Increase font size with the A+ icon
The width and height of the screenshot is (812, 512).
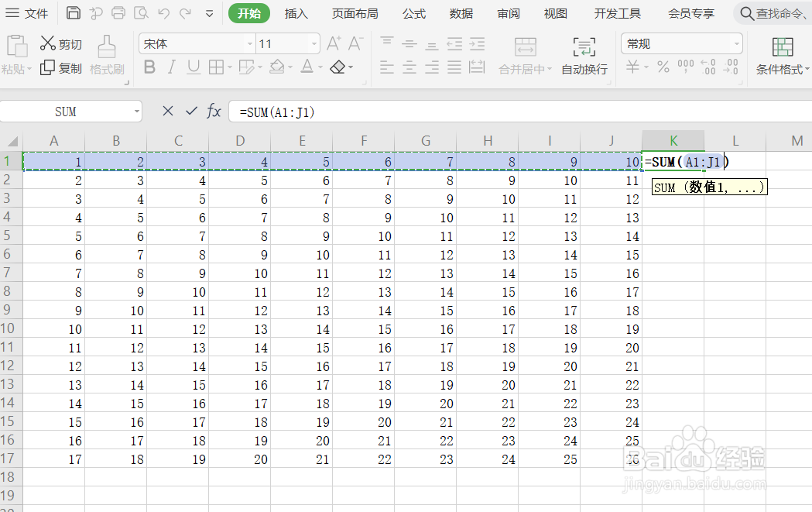334,43
